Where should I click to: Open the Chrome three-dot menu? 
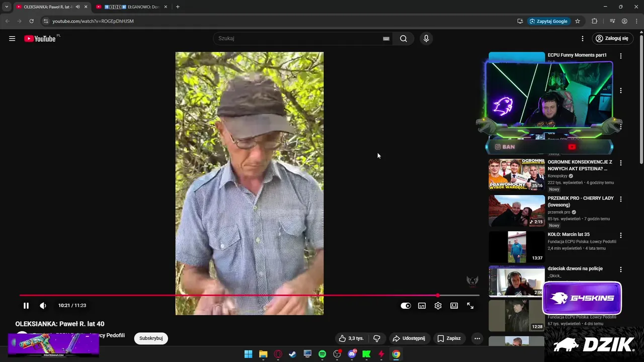point(636,21)
